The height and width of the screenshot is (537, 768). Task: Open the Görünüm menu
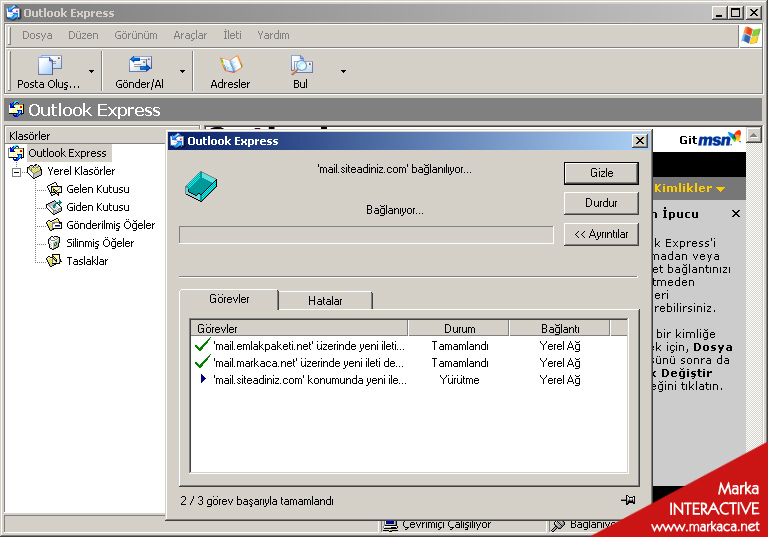(136, 35)
